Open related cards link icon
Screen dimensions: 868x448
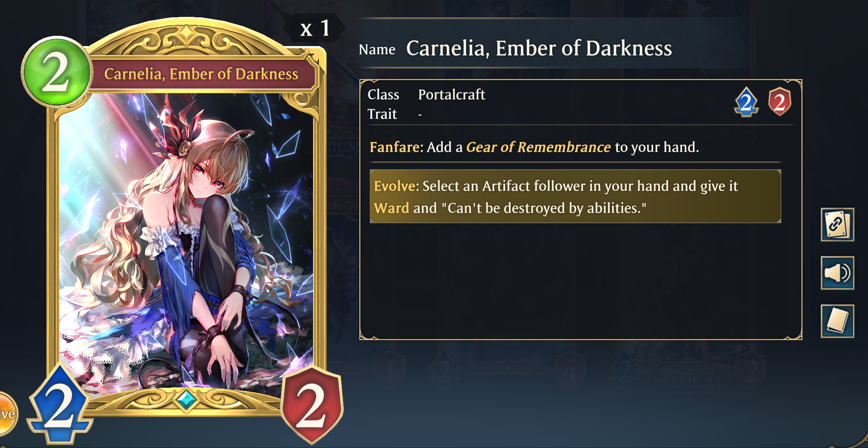[x=837, y=224]
